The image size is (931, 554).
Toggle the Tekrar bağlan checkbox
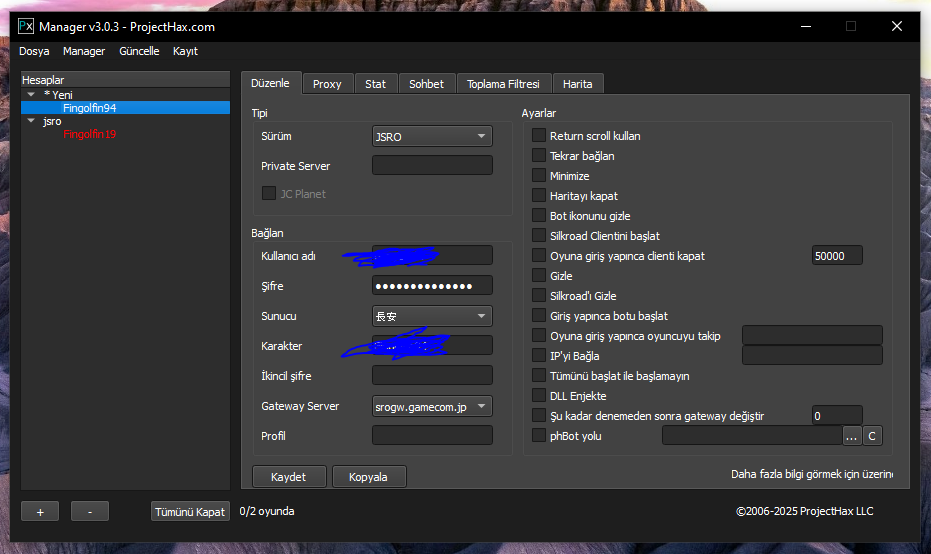point(539,156)
